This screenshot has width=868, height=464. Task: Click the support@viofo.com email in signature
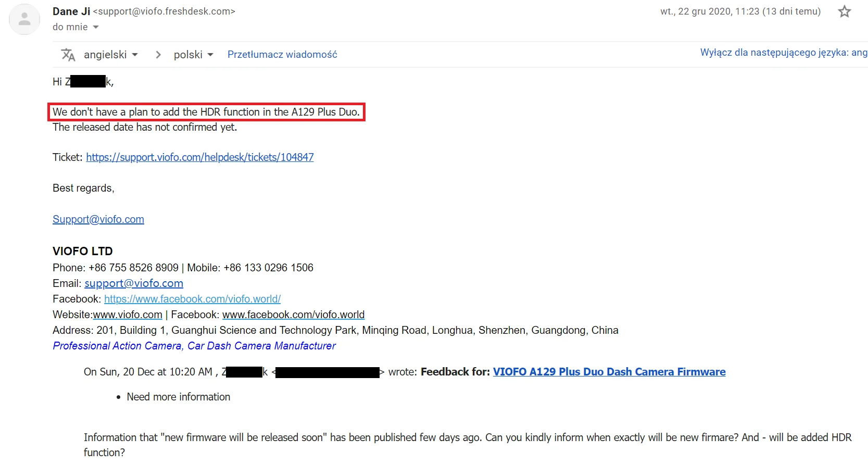pos(134,283)
